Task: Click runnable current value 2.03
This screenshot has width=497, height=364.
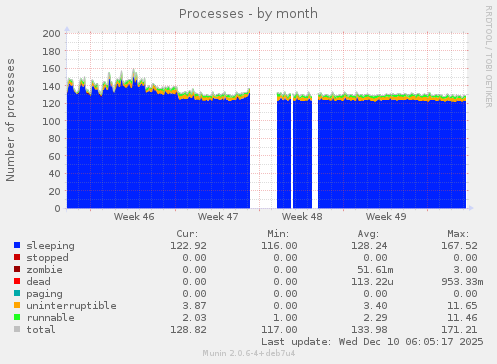Action: pyautogui.click(x=194, y=318)
